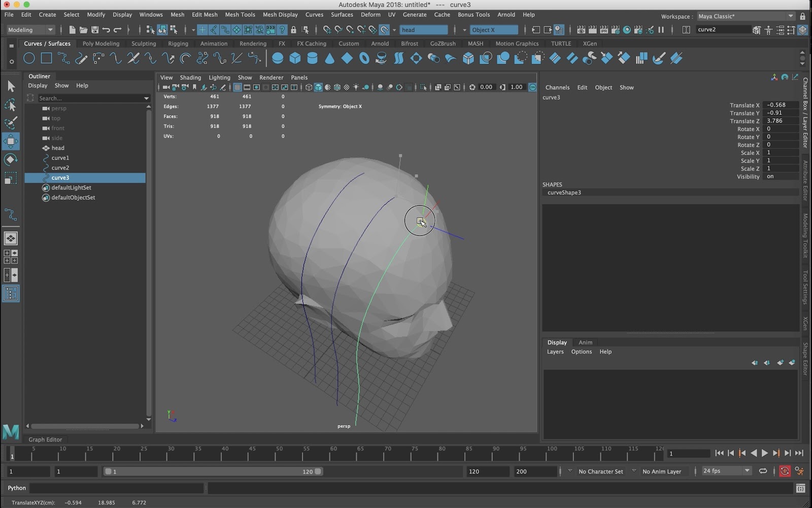Select the NURBS circle shelf icon
Screen dimensions: 812x508
pos(29,58)
